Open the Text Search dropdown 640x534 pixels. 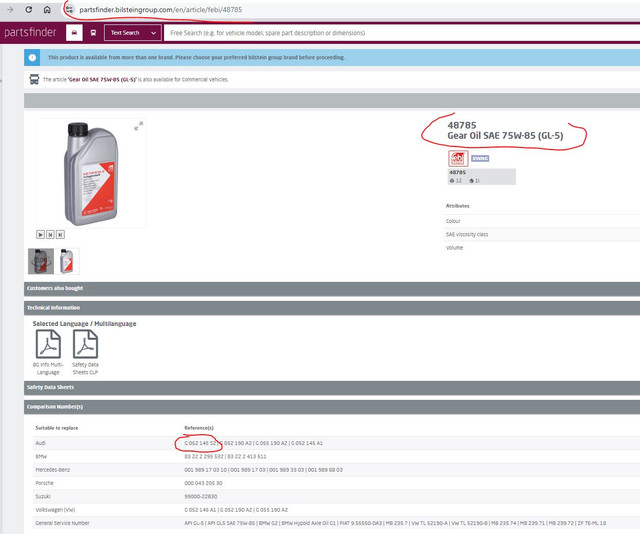133,33
